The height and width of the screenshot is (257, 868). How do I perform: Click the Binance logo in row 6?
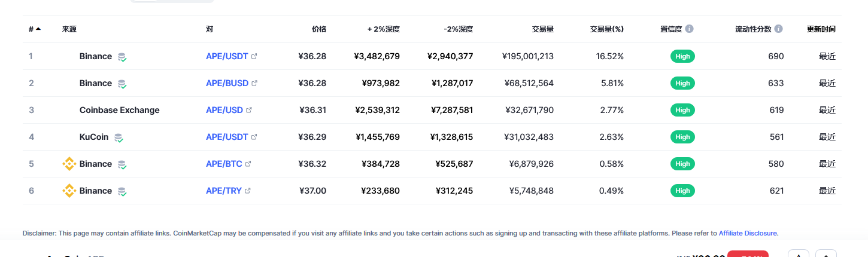pyautogui.click(x=69, y=191)
